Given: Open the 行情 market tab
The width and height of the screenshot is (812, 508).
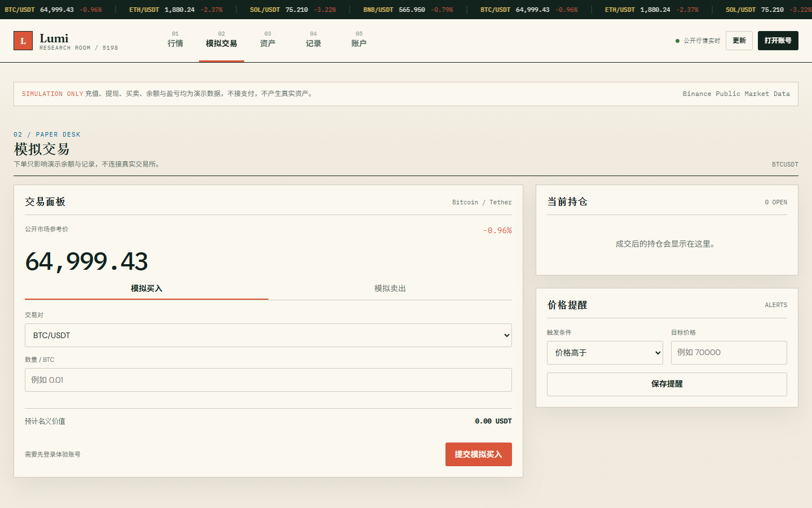Looking at the screenshot, I should 175,40.
